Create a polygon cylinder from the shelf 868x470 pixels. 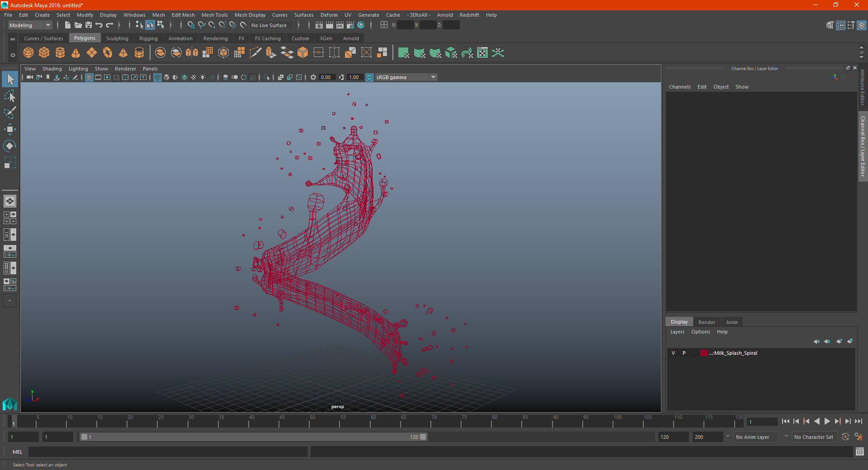60,53
